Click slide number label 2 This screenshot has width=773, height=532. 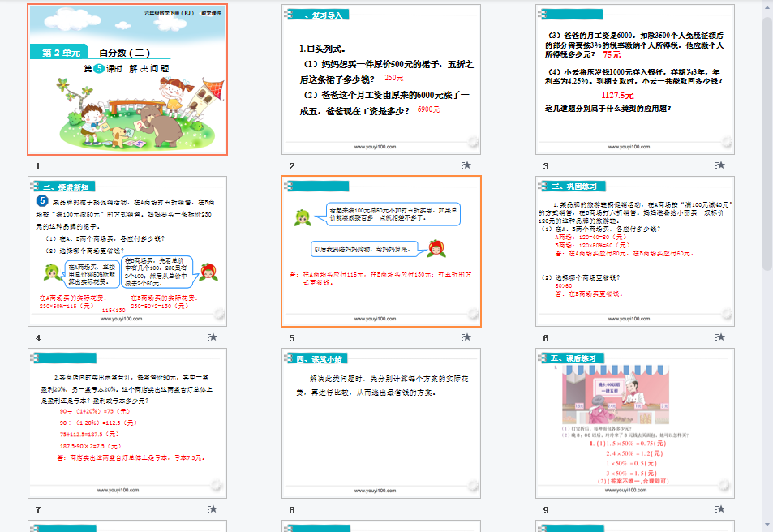click(x=292, y=166)
